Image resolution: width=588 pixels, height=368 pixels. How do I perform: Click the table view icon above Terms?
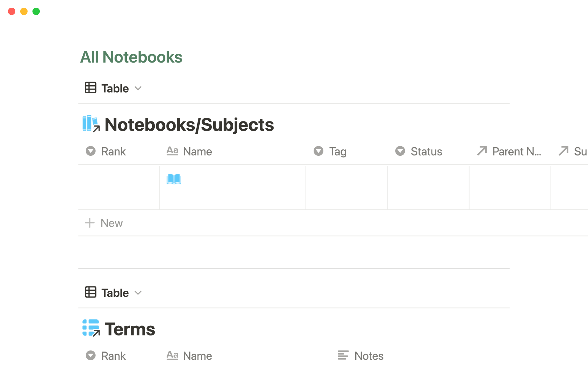click(91, 292)
